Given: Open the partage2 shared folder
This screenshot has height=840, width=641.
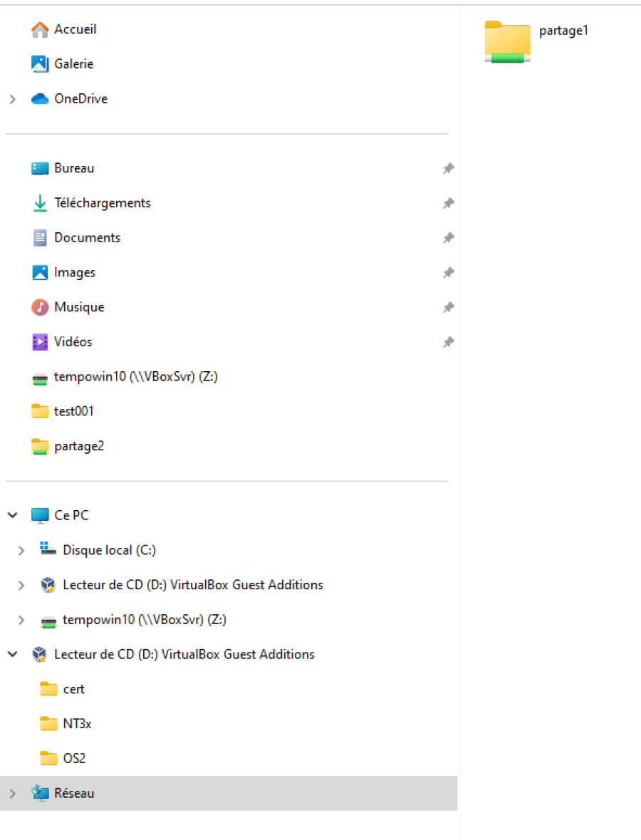Looking at the screenshot, I should pos(78,446).
